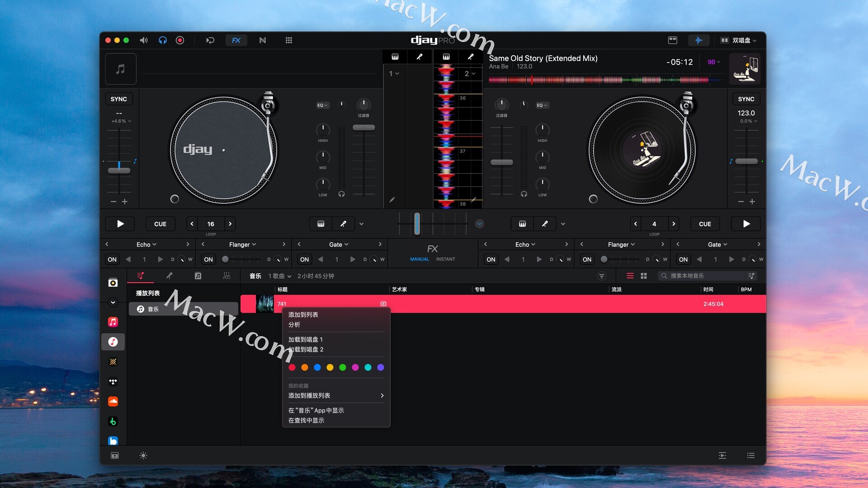Switch library to list view
The image size is (868, 488).
coord(630,276)
